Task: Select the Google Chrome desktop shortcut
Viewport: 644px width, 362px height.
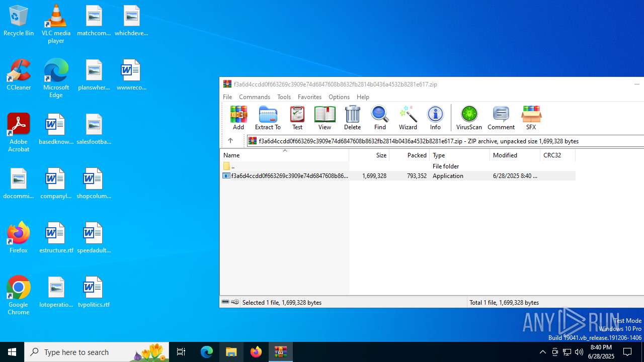Action: click(x=19, y=296)
